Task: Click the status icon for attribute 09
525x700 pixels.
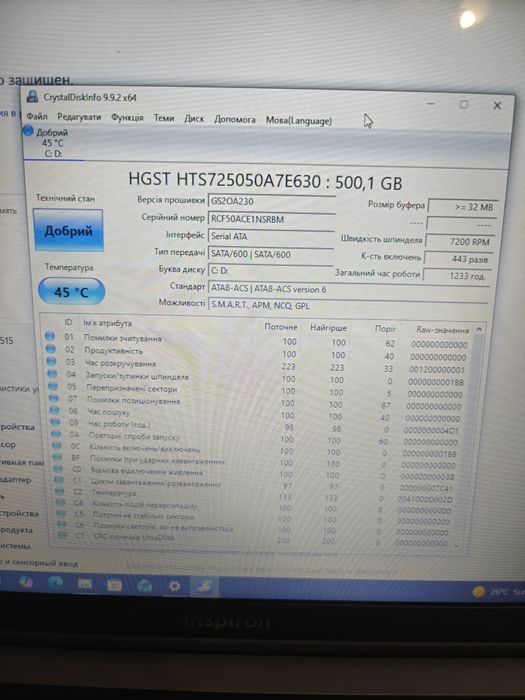Action: tap(55, 422)
